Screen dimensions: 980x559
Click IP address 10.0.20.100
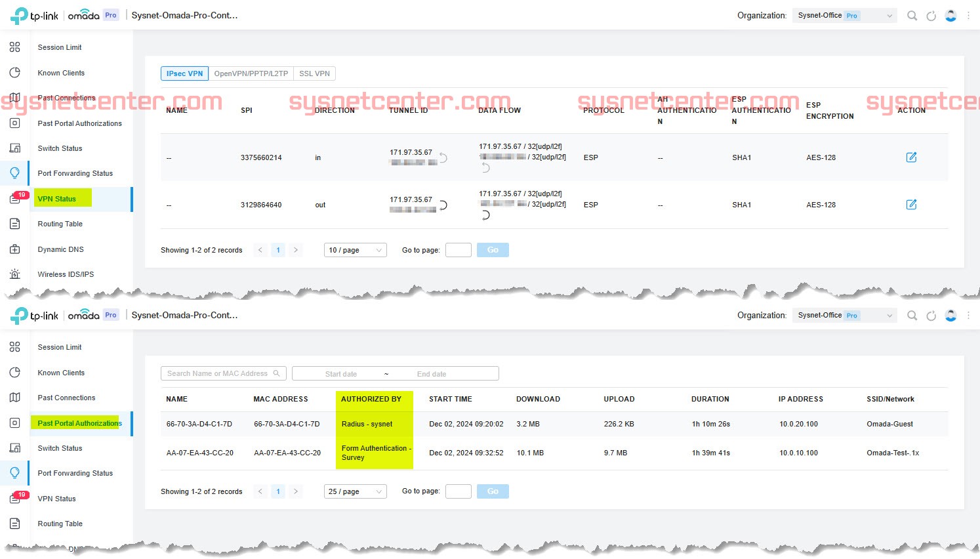(x=798, y=424)
